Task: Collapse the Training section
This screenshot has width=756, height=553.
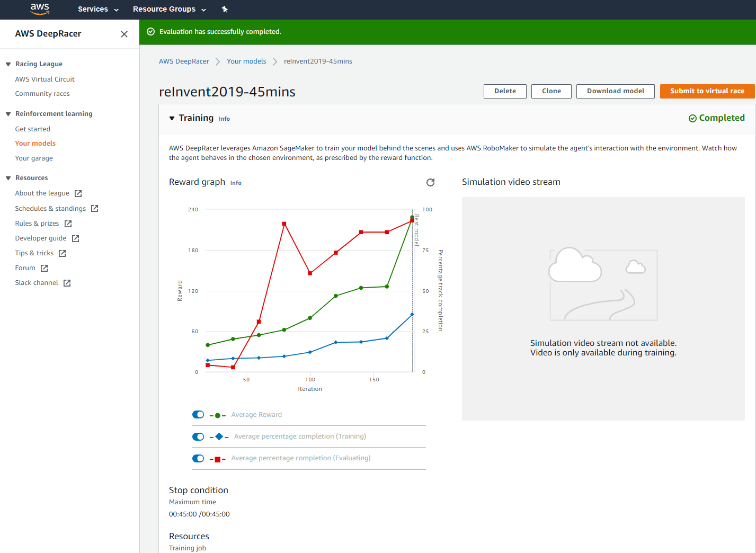Action: pos(172,118)
